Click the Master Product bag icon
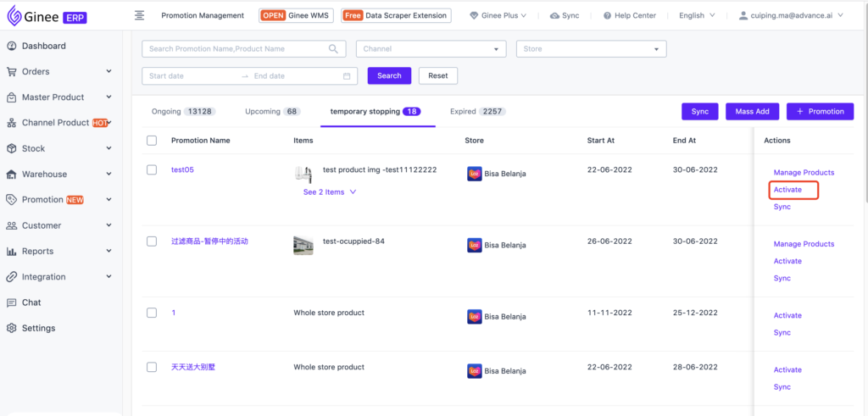This screenshot has height=416, width=868. 11,97
